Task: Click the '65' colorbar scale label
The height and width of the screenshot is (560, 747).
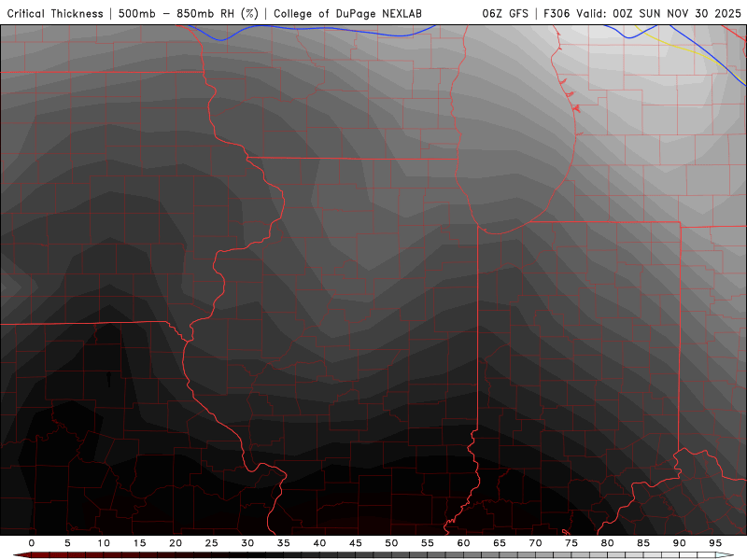Action: tap(500, 543)
